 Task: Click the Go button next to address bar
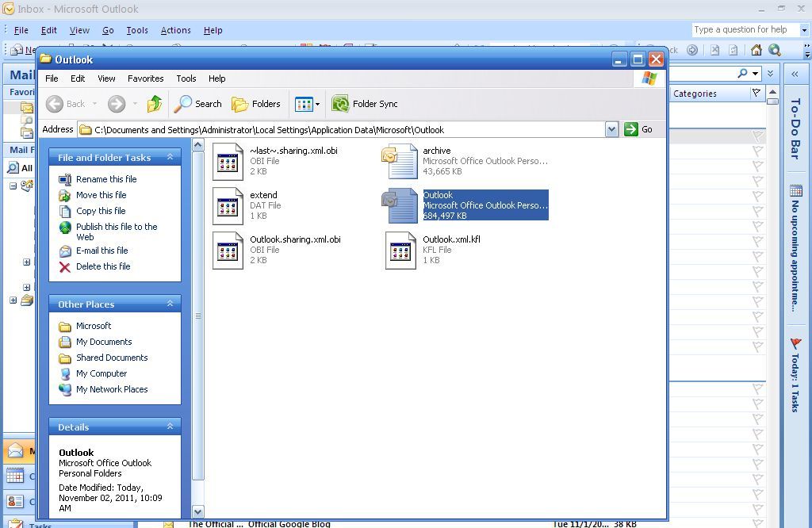638,129
